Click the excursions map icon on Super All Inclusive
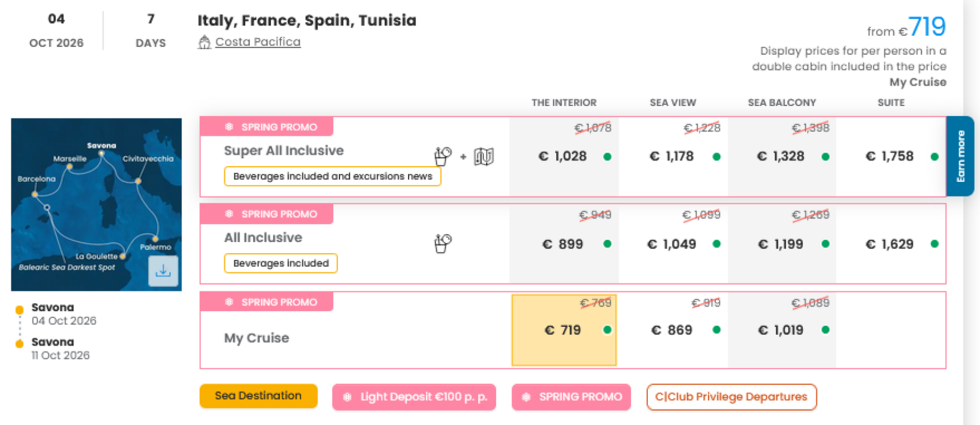The image size is (980, 425). coord(484,156)
